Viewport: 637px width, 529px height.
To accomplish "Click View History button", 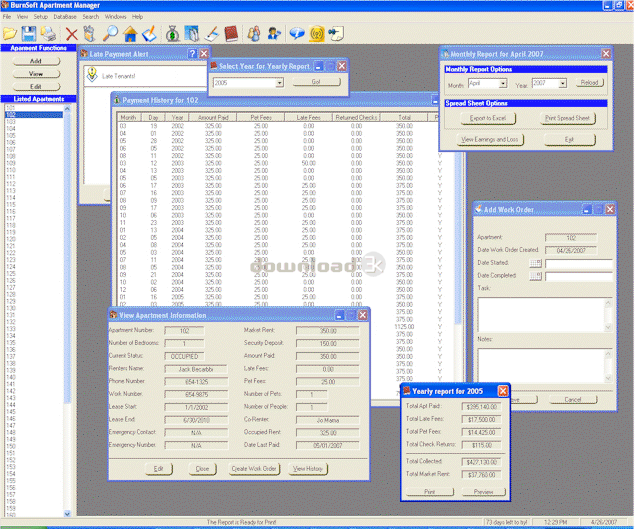I will click(308, 468).
